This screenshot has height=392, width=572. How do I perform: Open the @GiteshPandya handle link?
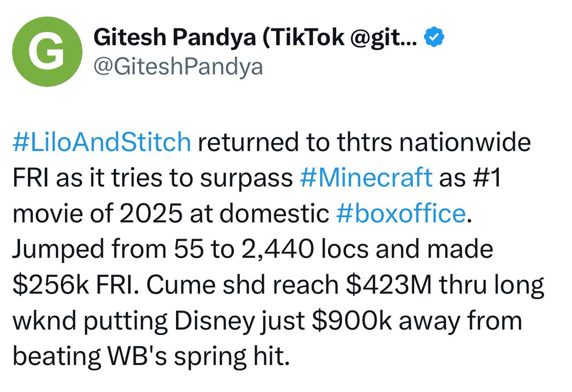[x=178, y=67]
